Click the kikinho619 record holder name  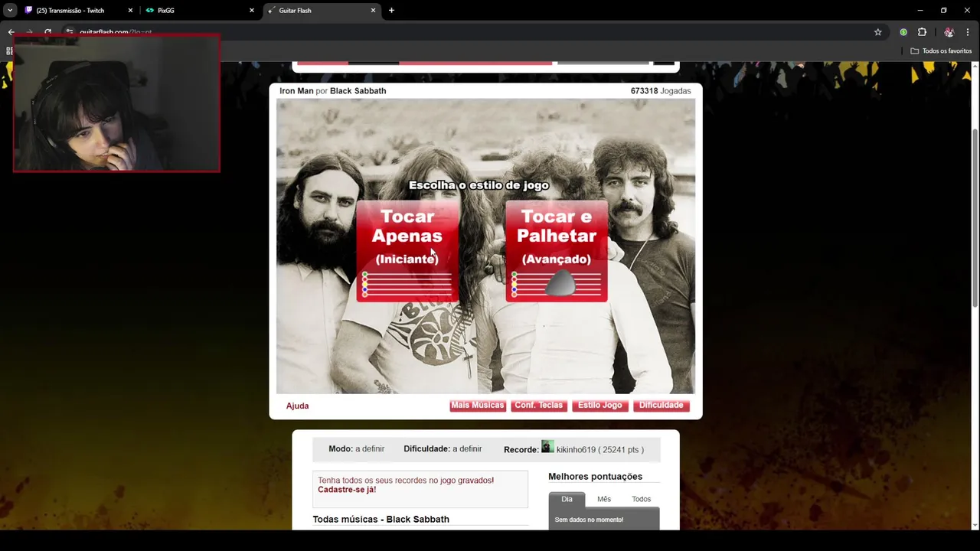[576, 450]
